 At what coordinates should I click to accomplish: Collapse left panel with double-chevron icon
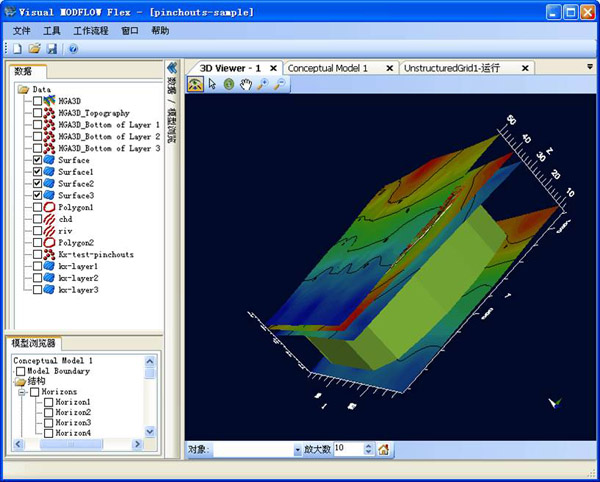pos(172,68)
